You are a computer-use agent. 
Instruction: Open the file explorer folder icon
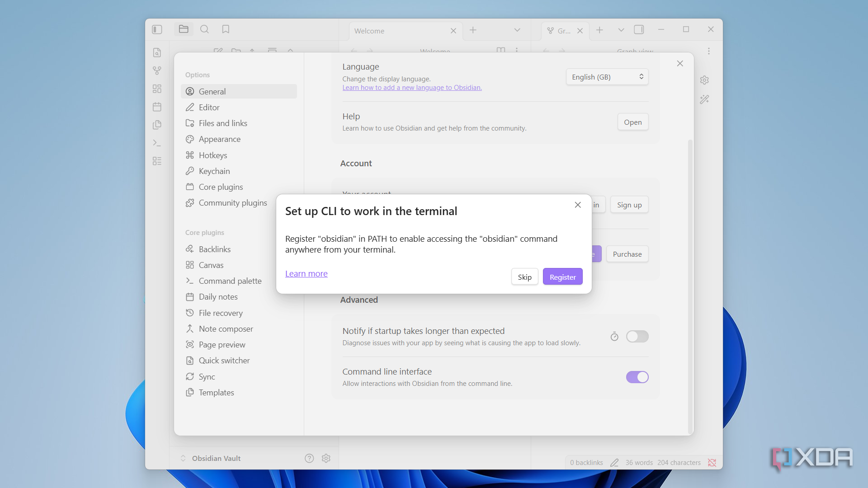point(184,29)
